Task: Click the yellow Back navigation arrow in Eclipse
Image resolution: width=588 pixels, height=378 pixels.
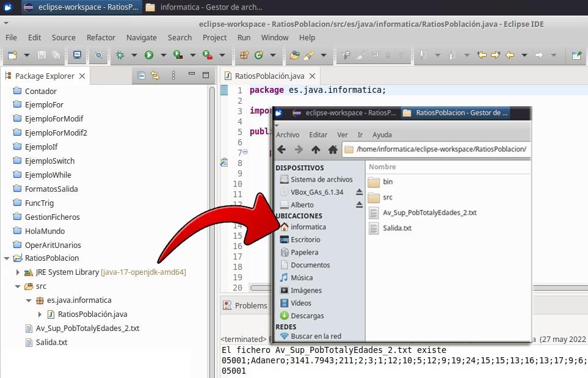Action: click(x=510, y=55)
